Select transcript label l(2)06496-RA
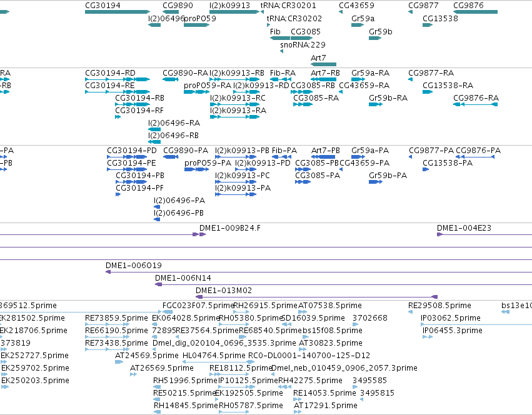 point(174,123)
